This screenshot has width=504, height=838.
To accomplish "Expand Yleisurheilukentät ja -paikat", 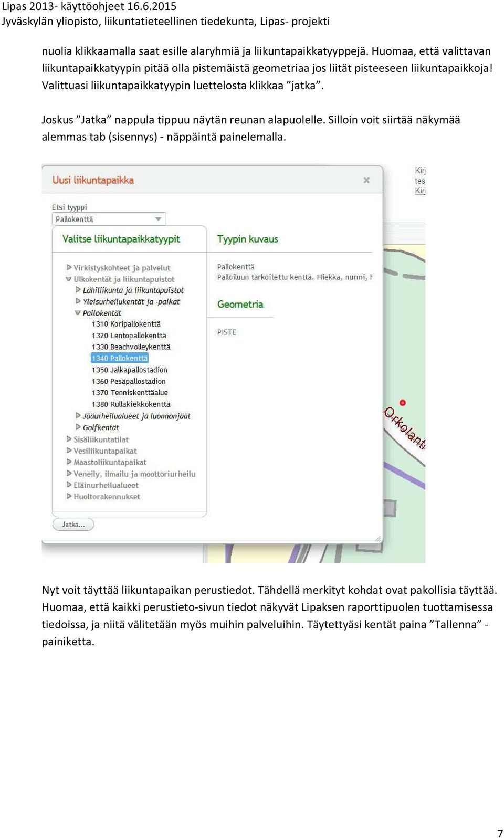I will (x=78, y=301).
